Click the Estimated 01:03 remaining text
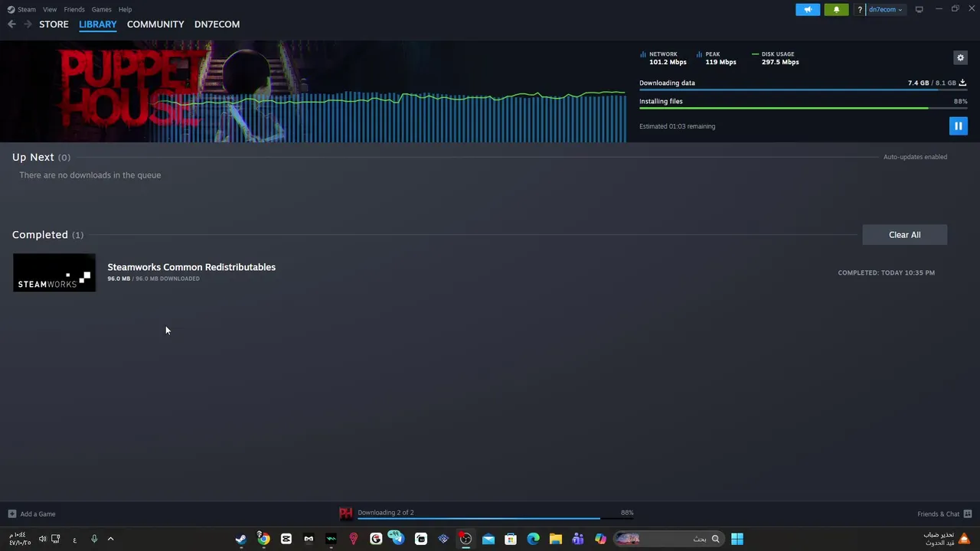 coord(677,126)
